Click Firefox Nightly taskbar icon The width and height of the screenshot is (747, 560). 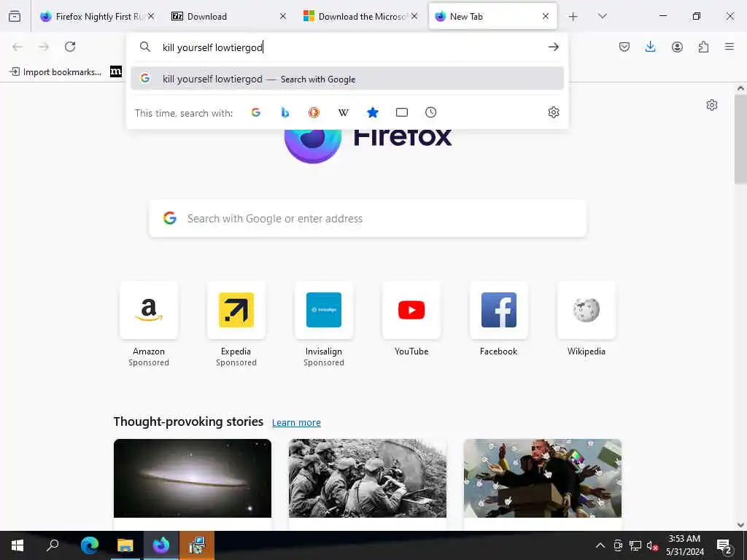coord(161,545)
